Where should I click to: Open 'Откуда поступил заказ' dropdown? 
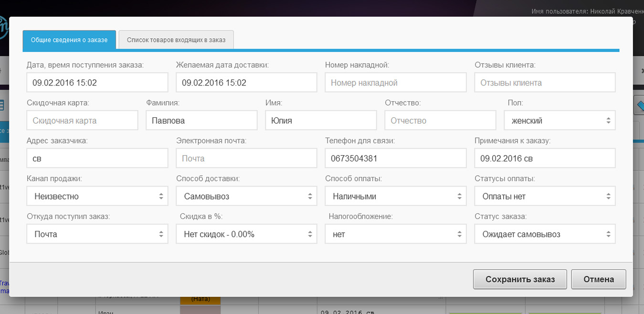[x=97, y=234]
